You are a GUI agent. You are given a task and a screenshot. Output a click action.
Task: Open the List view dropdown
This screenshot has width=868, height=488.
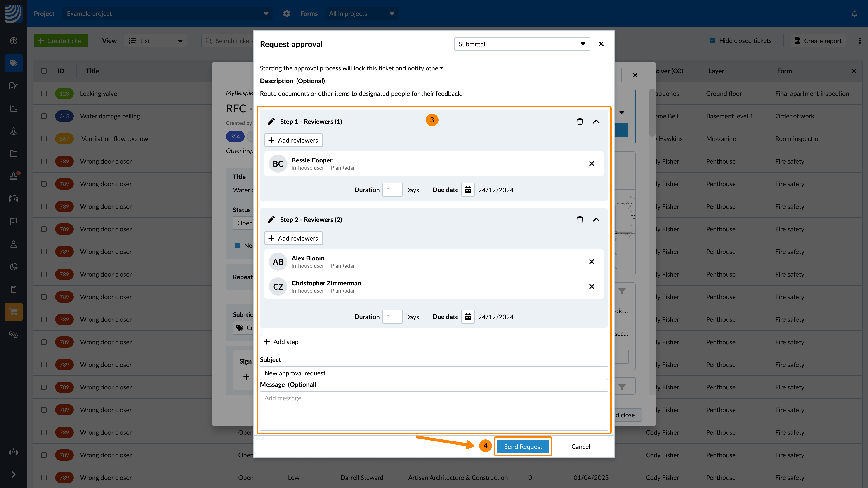coord(155,41)
